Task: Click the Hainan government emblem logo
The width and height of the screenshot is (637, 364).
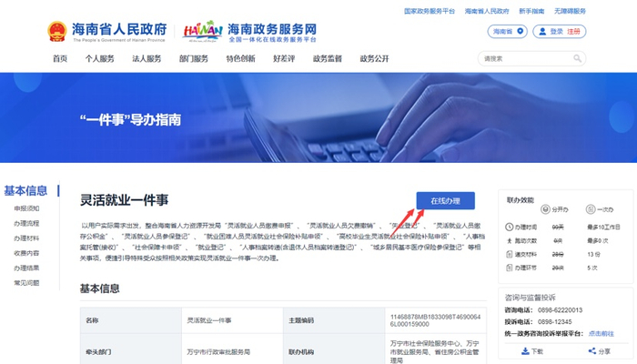Action: pyautogui.click(x=56, y=31)
